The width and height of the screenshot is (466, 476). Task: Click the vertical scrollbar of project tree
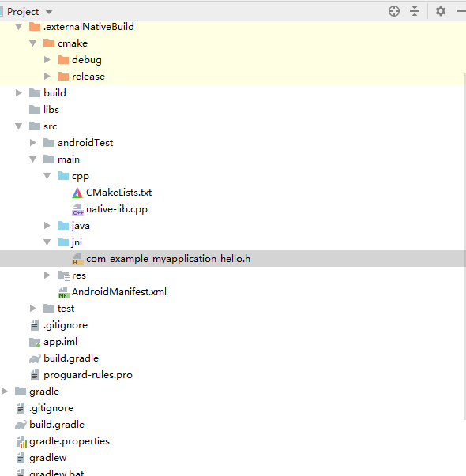[x=464, y=246]
